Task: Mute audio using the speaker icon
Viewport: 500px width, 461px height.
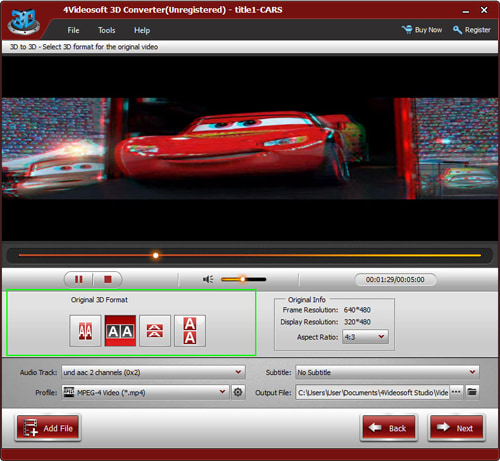Action: click(x=208, y=279)
